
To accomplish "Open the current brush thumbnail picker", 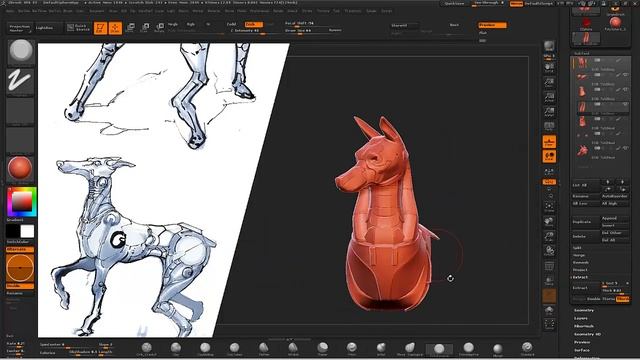I will (20, 52).
